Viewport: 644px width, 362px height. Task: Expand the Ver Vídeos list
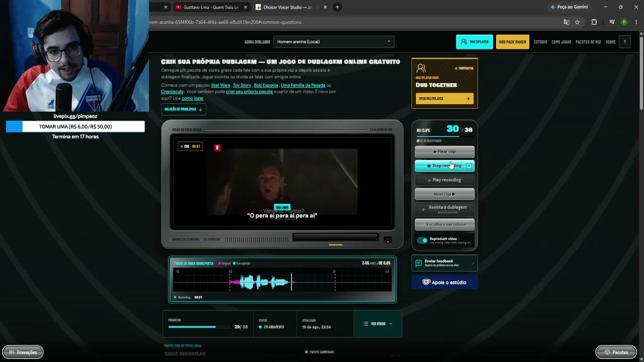377,324
